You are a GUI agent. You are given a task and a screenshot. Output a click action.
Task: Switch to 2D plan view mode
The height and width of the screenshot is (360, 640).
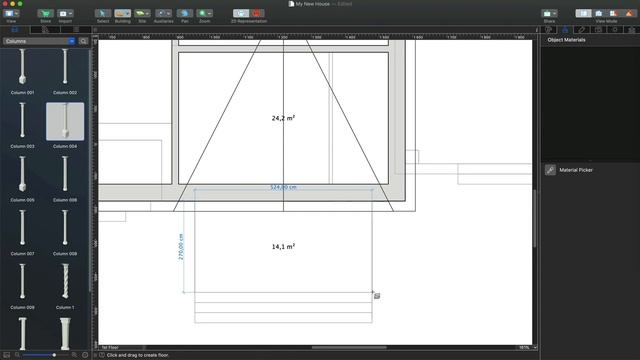[583, 13]
